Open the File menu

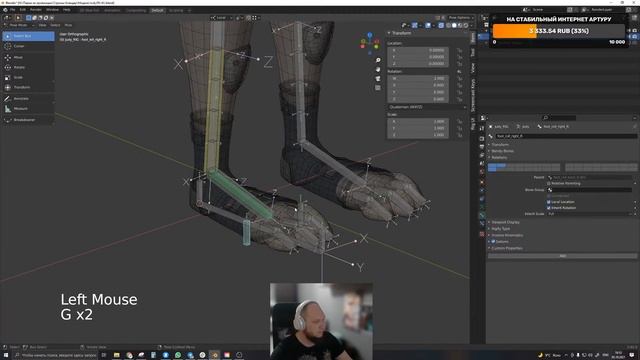tap(13, 10)
